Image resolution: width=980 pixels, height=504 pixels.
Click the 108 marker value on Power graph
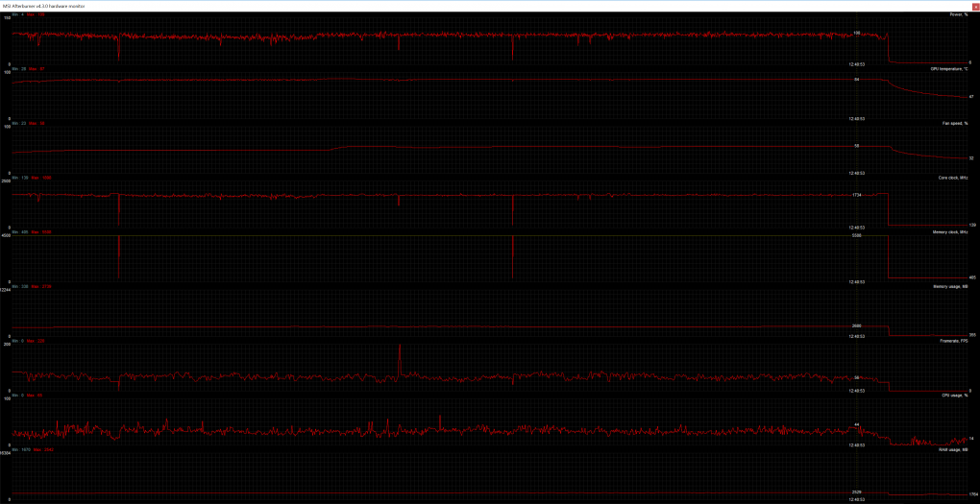click(x=857, y=33)
